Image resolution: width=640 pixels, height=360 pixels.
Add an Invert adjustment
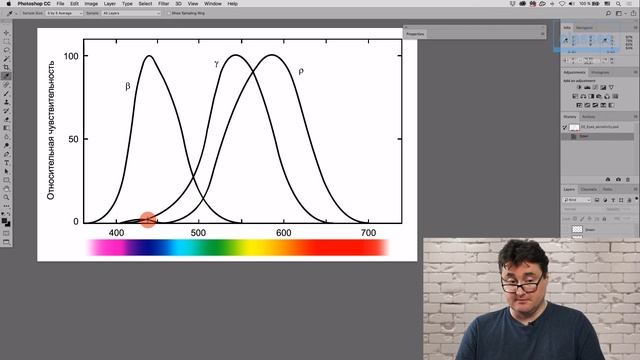pos(579,105)
